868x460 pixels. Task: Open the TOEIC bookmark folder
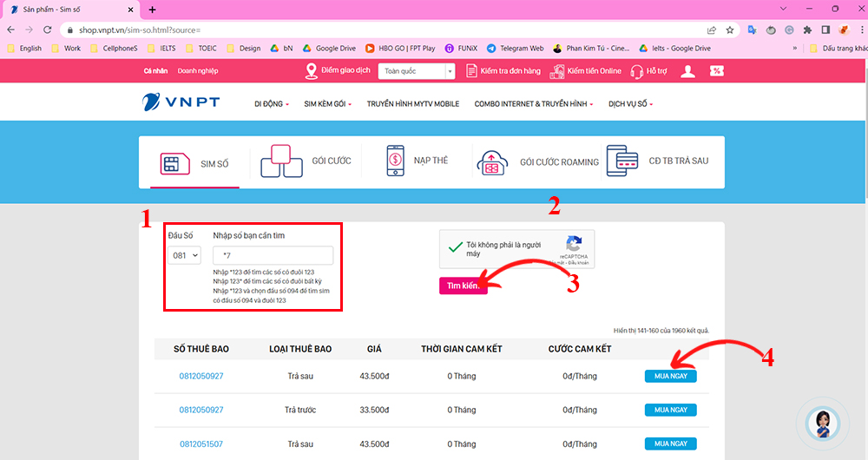coord(201,48)
